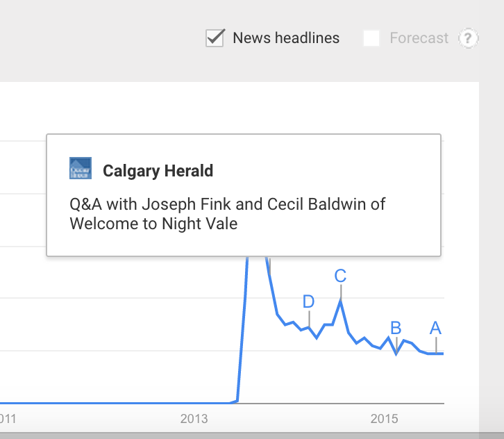This screenshot has height=439, width=504.
Task: Click the 2015 axis label
Action: click(384, 419)
